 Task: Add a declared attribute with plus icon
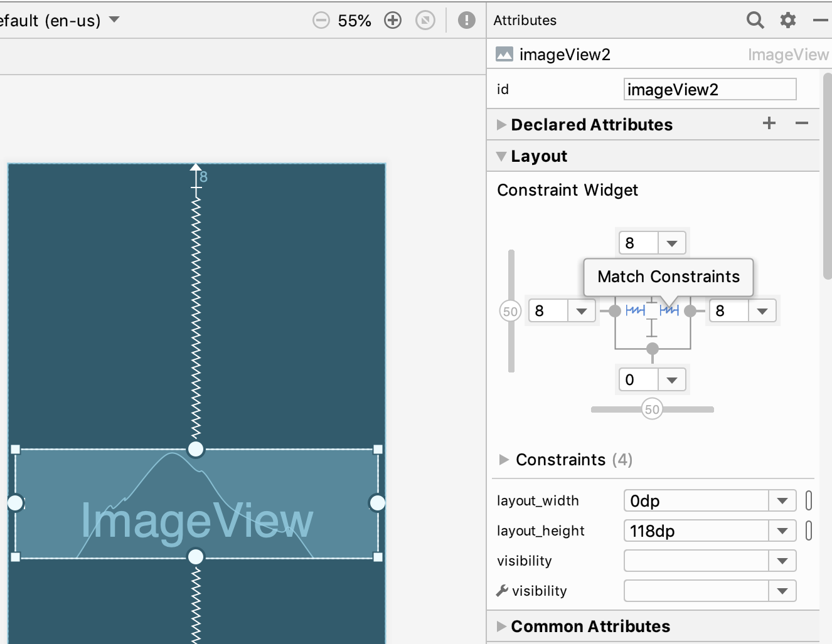(769, 124)
